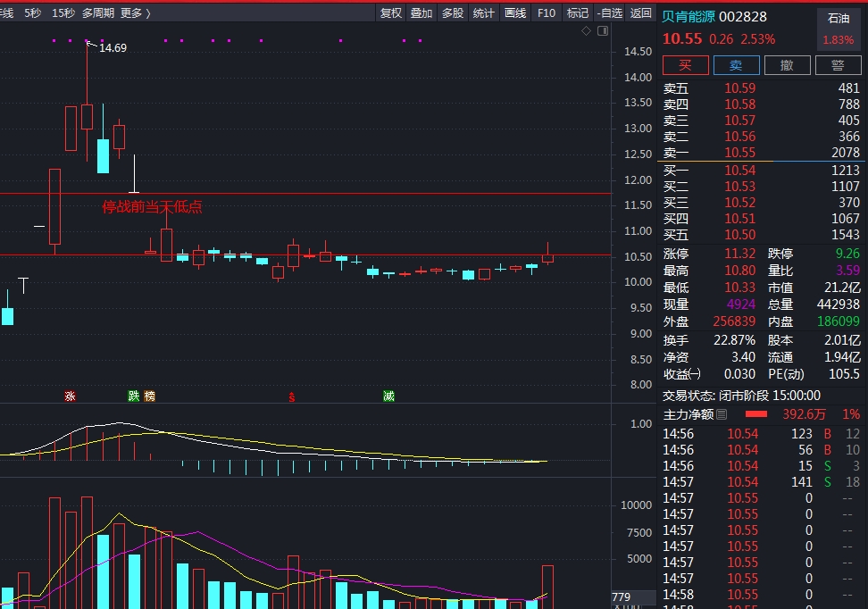Click the 停战前当天低点 annotation label
This screenshot has width=868, height=609.
point(152,207)
